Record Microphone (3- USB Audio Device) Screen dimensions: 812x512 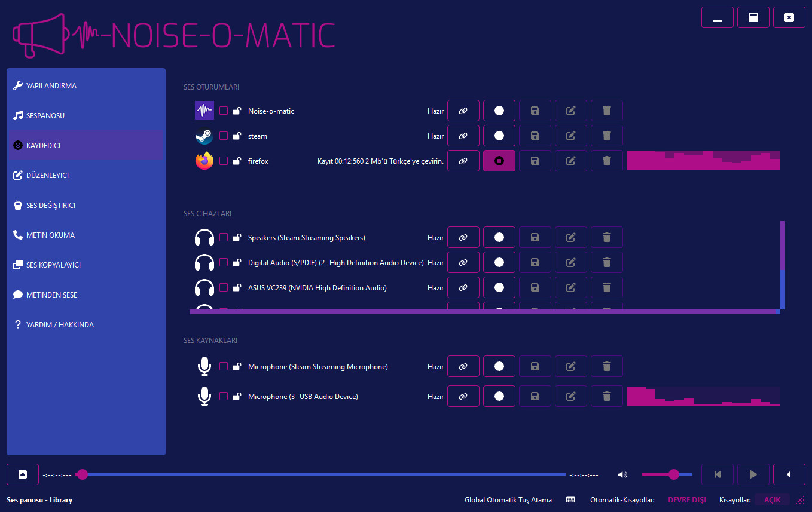coord(499,396)
